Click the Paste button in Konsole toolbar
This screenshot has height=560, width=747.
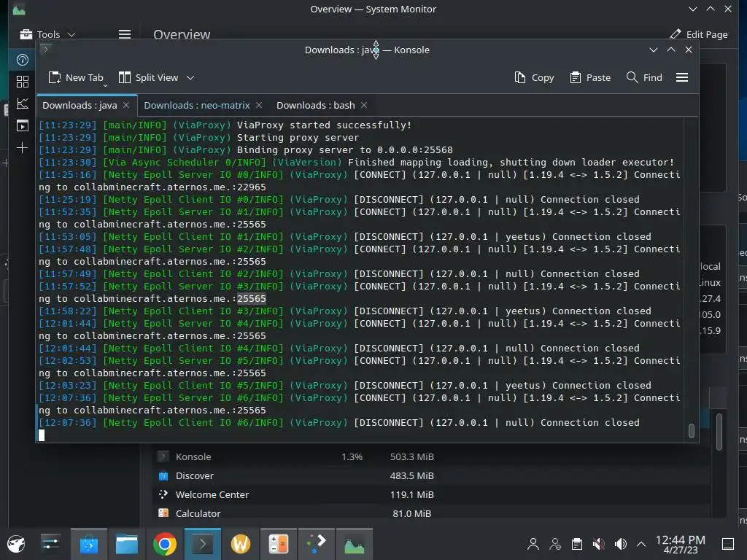click(590, 77)
